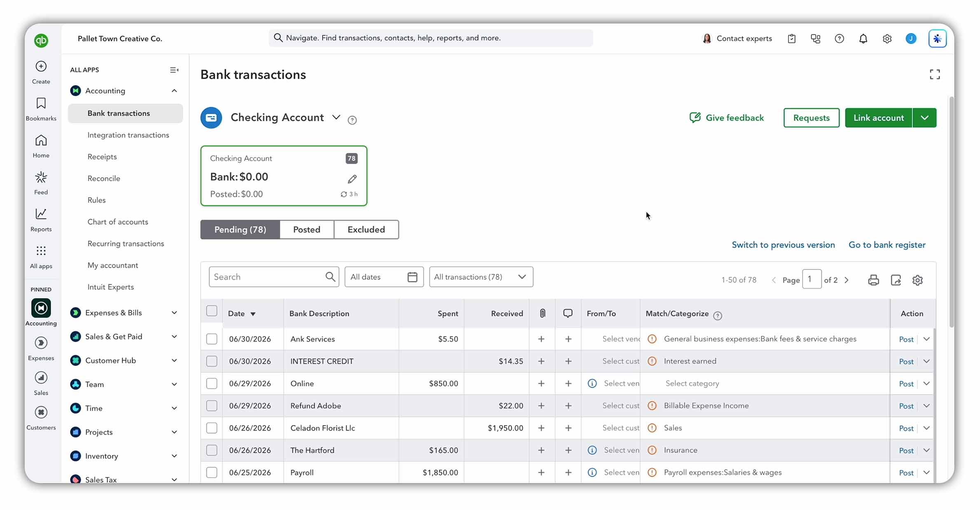This screenshot has height=510, width=980.
Task: Switch to the Posted tab
Action: click(x=306, y=229)
